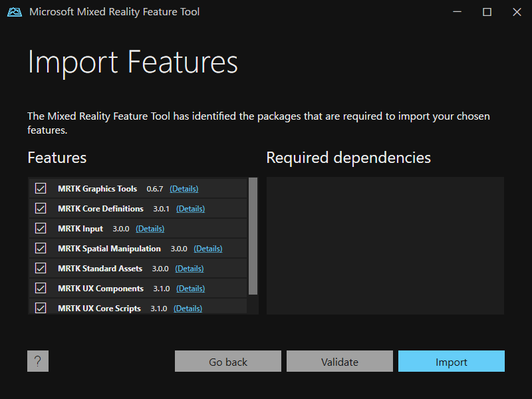532x399 pixels.
Task: Open Details link for MRTK Graphics Tools
Action: pos(184,189)
